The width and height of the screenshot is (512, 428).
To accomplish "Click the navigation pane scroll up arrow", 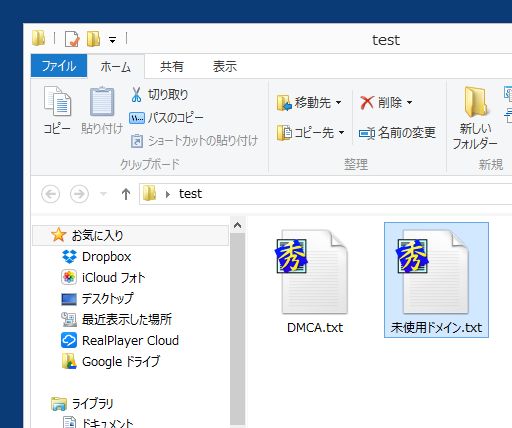I will (237, 225).
